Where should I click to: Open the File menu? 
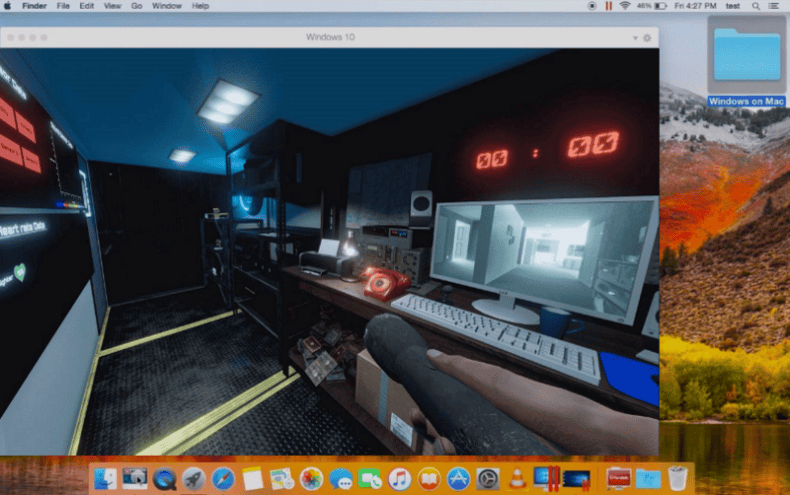coord(63,6)
